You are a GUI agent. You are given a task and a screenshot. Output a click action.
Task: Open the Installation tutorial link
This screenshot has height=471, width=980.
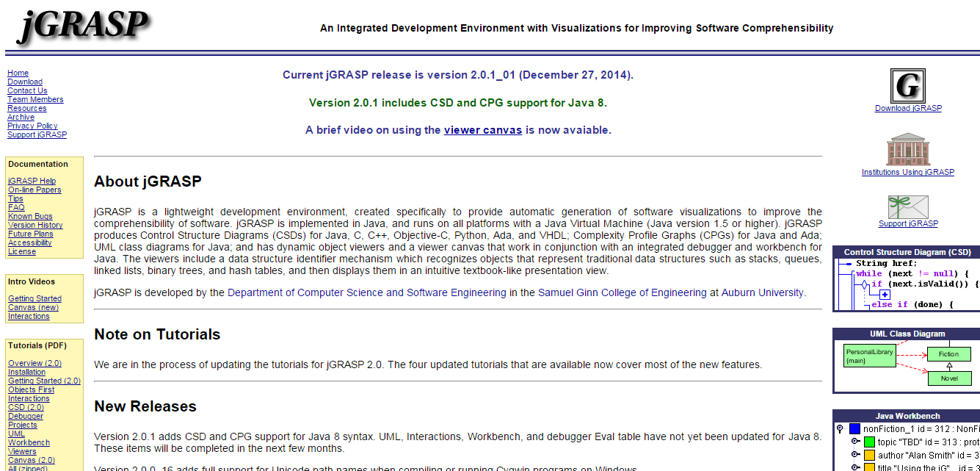[x=26, y=373]
